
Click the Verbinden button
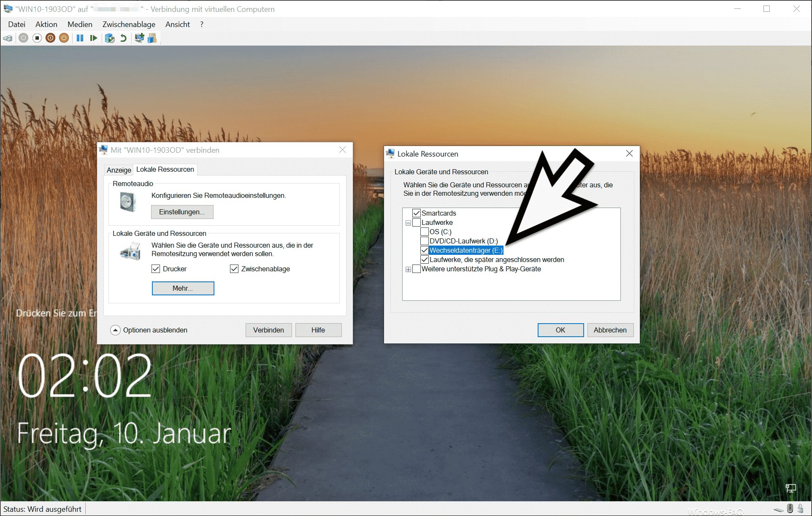pos(268,330)
